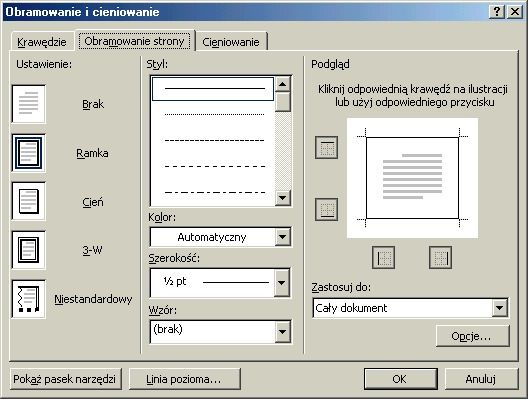The width and height of the screenshot is (528, 399).
Task: Select the Cień shadow border setting icon
Action: tap(29, 201)
